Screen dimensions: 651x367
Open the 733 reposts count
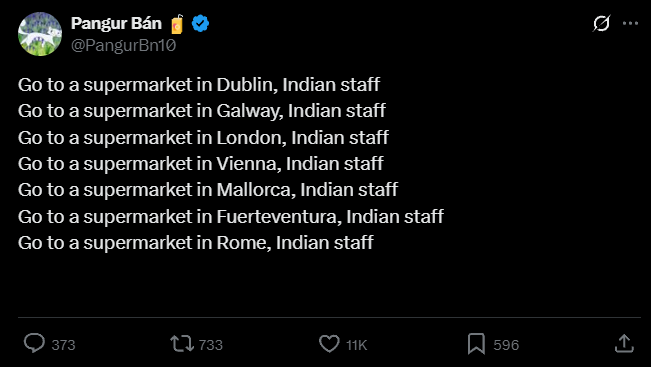click(x=210, y=345)
